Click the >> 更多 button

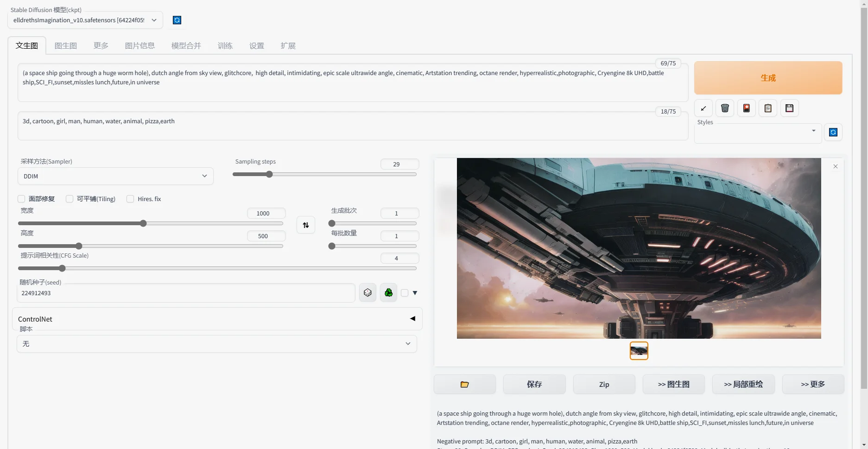(813, 384)
